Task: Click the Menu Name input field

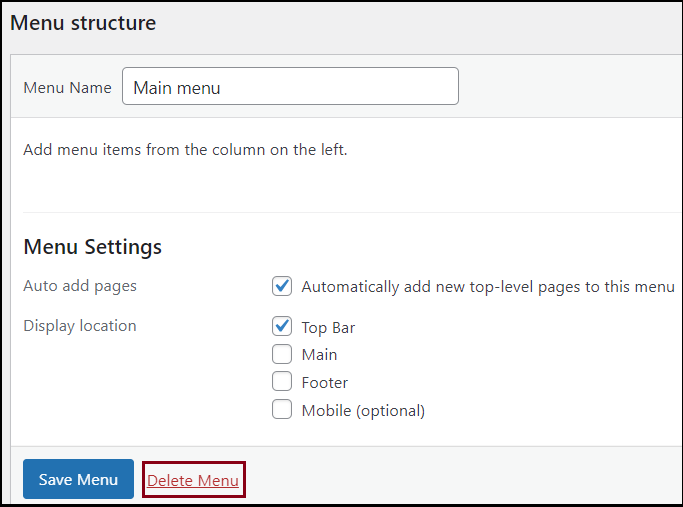Action: coord(290,86)
